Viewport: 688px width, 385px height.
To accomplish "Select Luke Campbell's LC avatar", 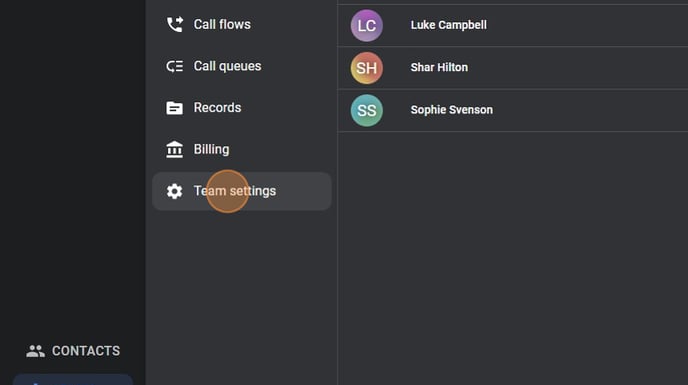I will tap(367, 25).
